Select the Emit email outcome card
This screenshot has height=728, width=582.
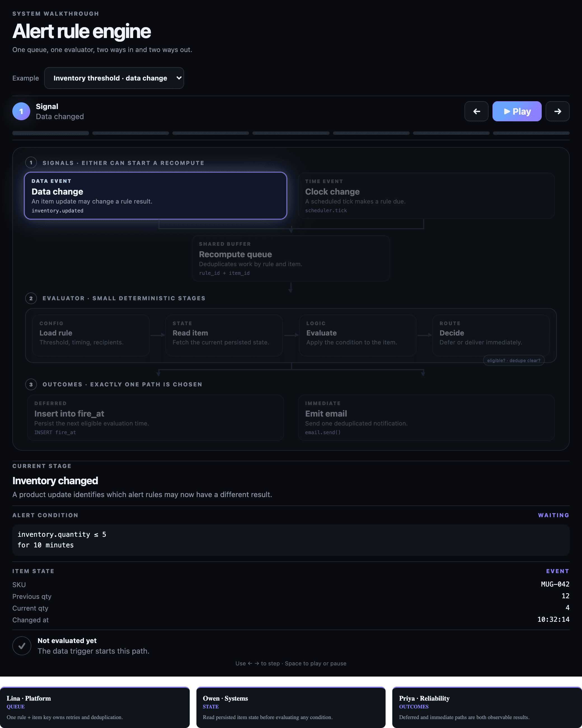(426, 418)
